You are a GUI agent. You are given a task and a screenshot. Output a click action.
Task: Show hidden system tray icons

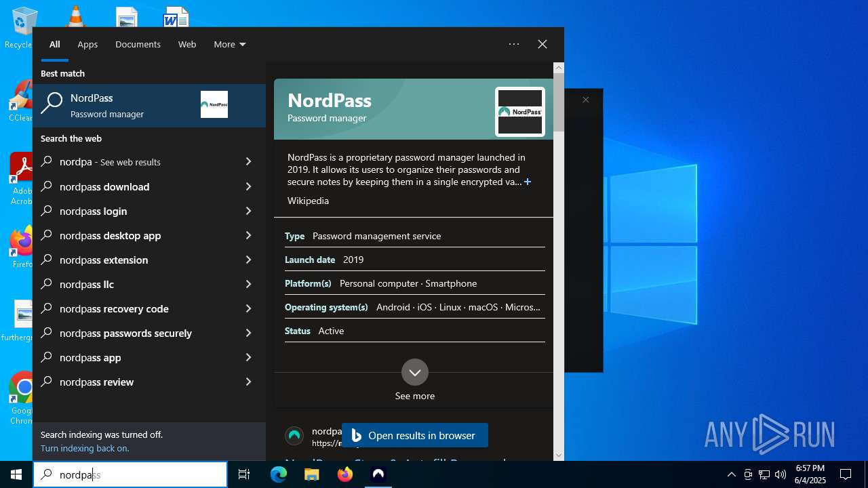tap(731, 474)
